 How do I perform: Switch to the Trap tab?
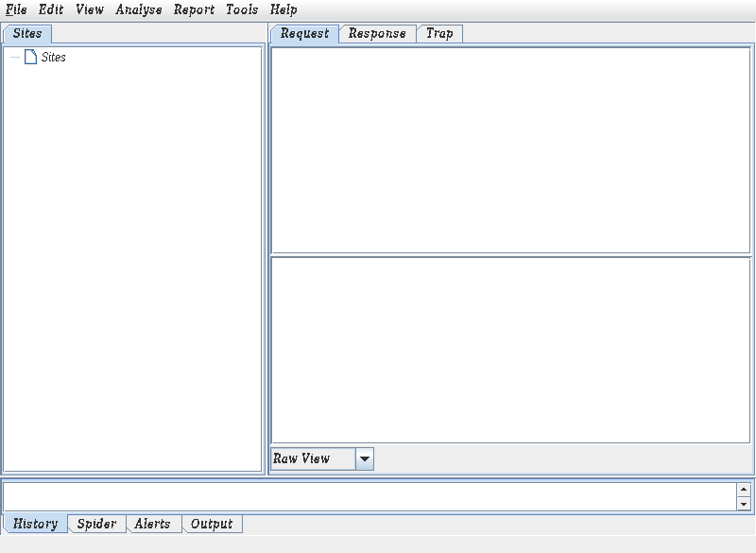[x=439, y=33]
